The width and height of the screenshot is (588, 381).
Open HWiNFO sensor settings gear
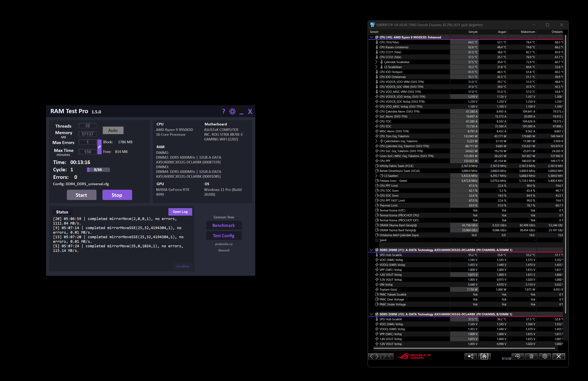tap(545, 356)
